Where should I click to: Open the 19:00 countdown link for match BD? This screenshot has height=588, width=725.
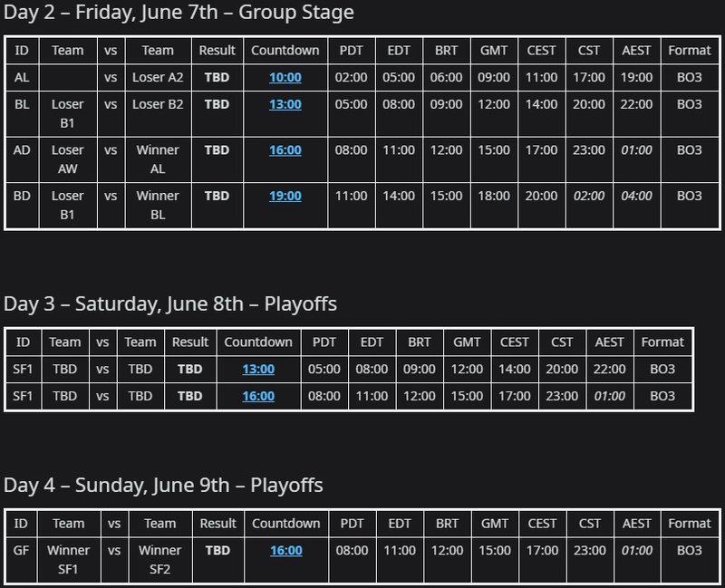285,196
